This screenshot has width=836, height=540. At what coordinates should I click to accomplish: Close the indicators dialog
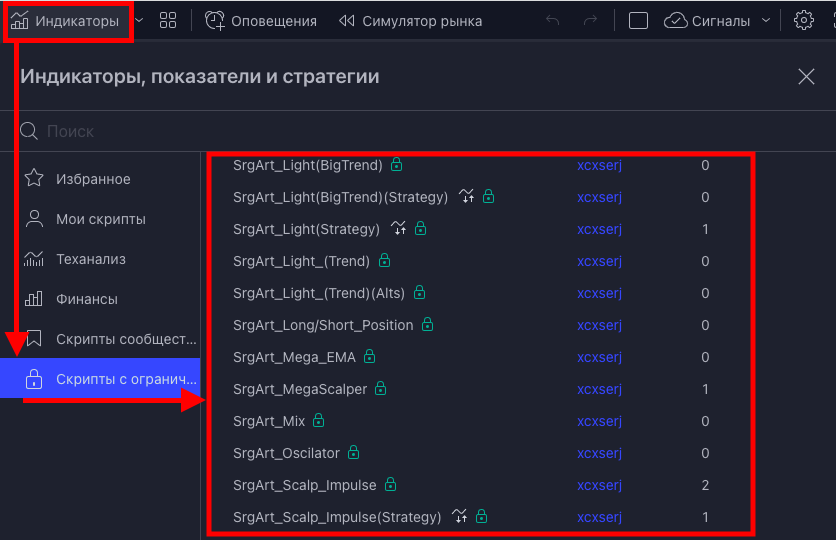(x=806, y=77)
